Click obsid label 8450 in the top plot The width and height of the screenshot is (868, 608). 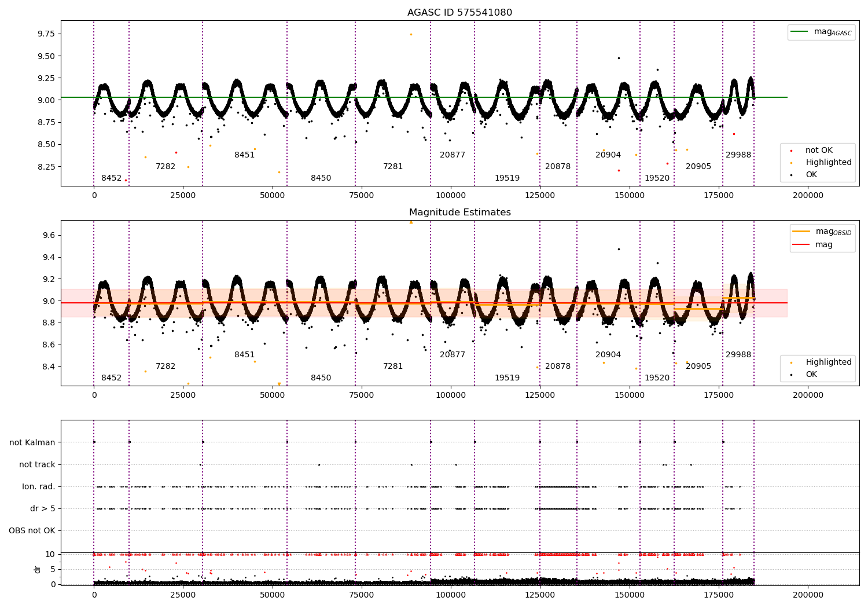[321, 178]
